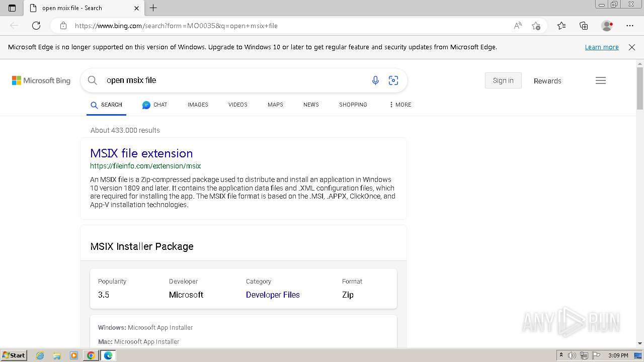Click 'Mac: Microsoft App Installer' line
Image resolution: width=644 pixels, height=362 pixels.
point(138,341)
